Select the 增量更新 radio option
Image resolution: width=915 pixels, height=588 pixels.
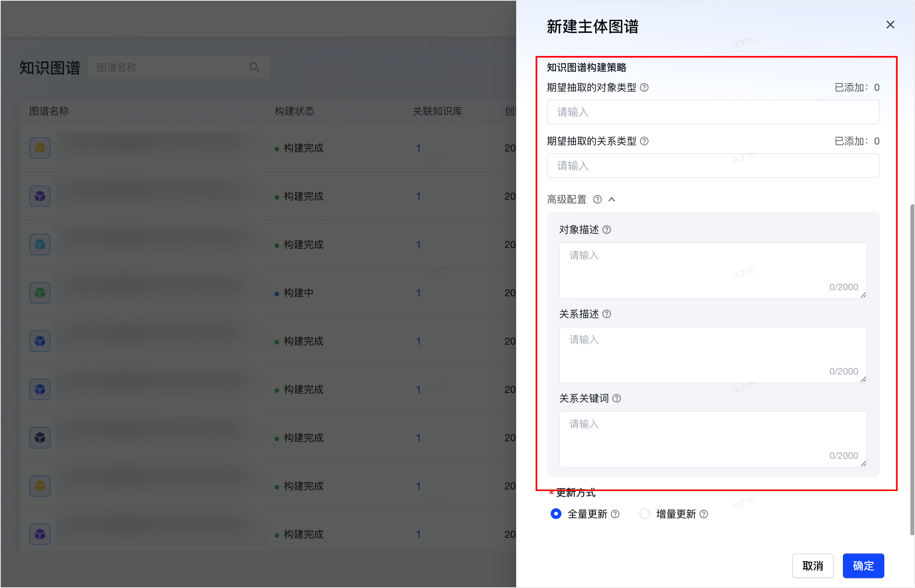(645, 514)
